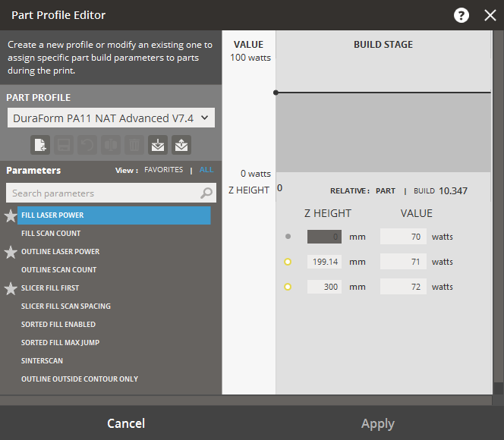Set relative Z height to BUILD
The width and height of the screenshot is (504, 440).
pyautogui.click(x=424, y=191)
